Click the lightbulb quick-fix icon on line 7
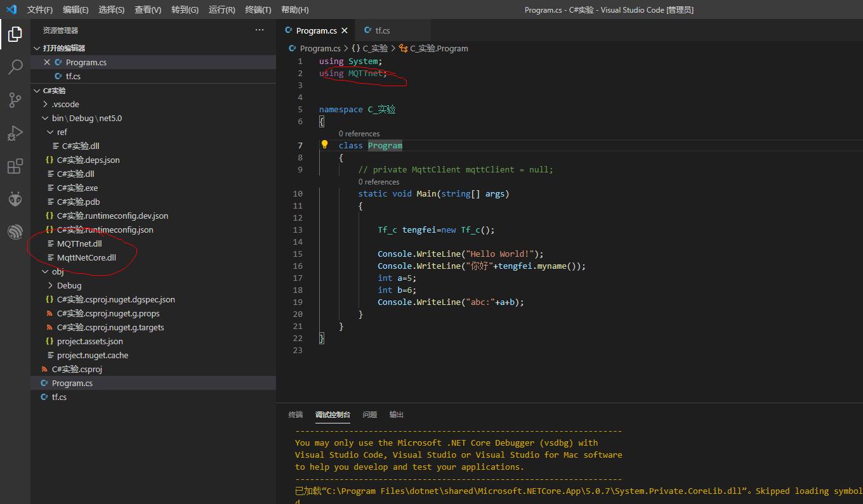863x504 pixels. [x=324, y=145]
